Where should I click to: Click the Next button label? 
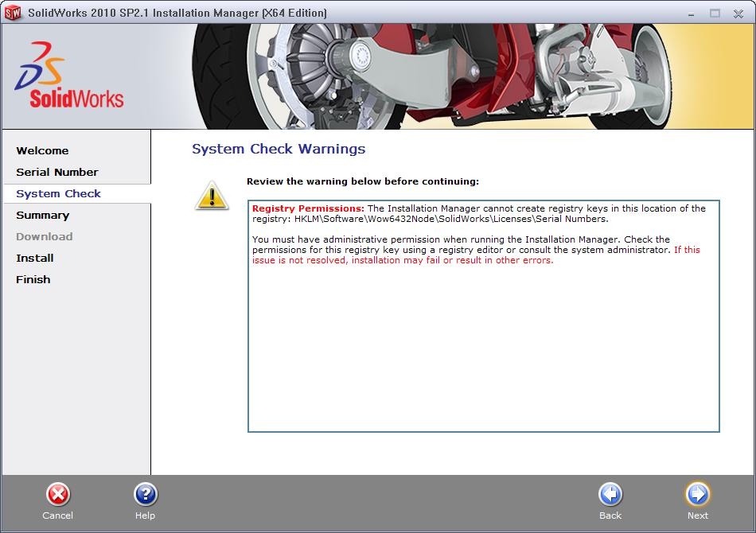[x=698, y=515]
